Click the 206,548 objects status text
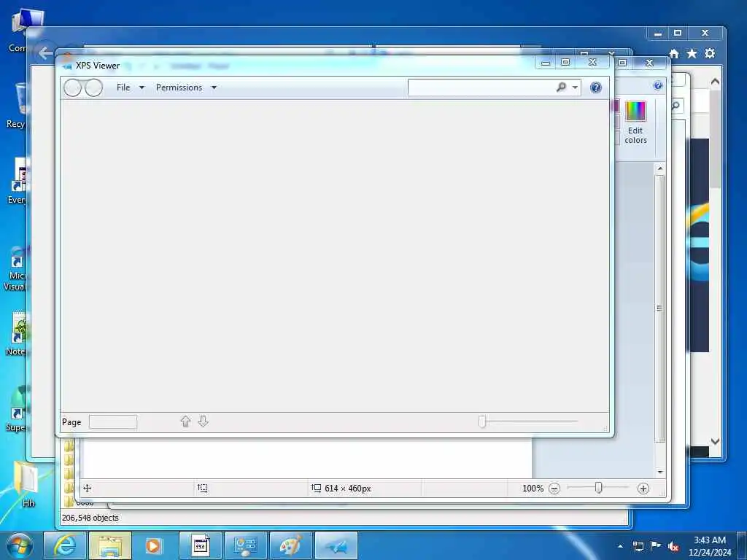The height and width of the screenshot is (560, 747). coord(90,518)
